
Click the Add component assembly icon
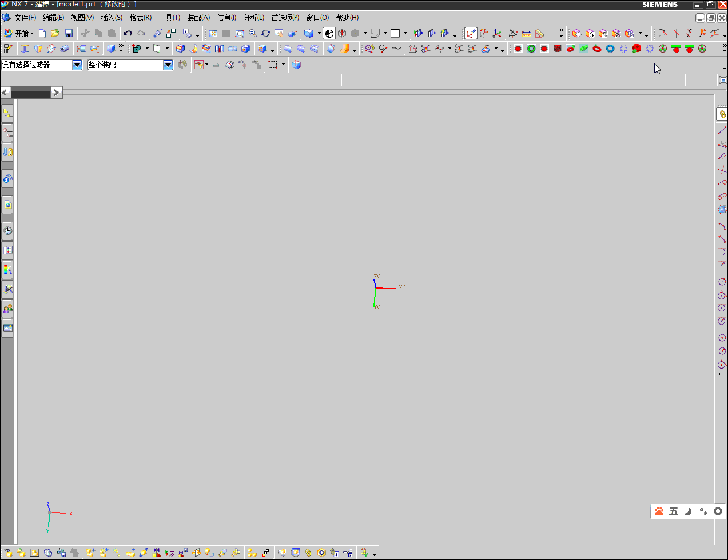point(90,553)
